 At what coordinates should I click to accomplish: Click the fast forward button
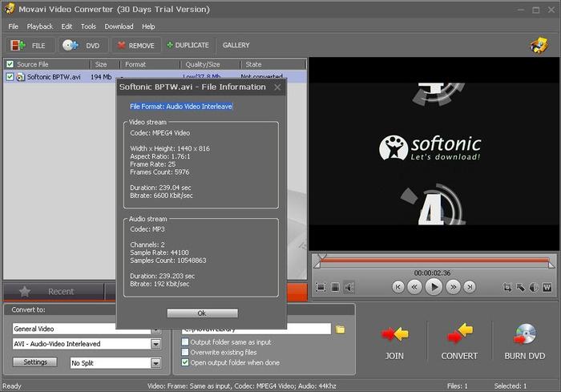tap(453, 287)
